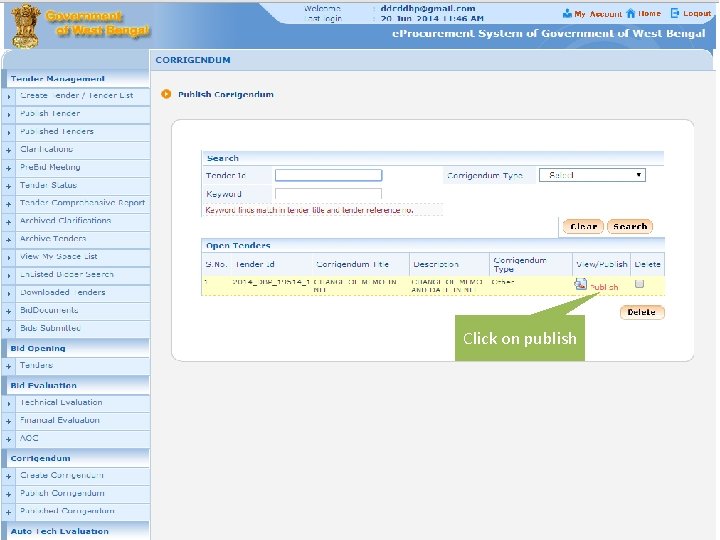Click the Logout link text
Viewport: 720px width, 540px height.
pyautogui.click(x=697, y=13)
